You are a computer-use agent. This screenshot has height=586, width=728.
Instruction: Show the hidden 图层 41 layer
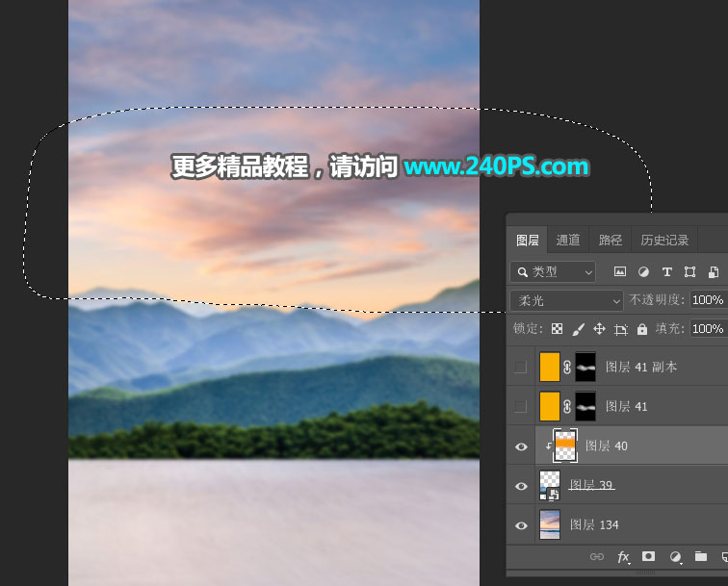(x=521, y=406)
